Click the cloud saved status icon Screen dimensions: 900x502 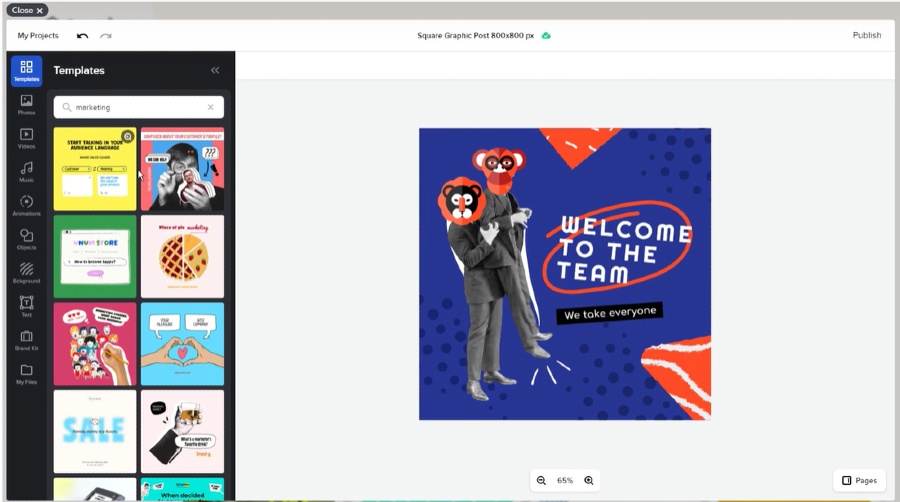click(x=546, y=36)
